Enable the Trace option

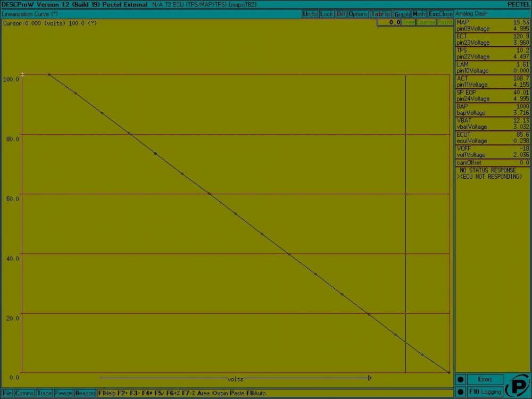45,393
